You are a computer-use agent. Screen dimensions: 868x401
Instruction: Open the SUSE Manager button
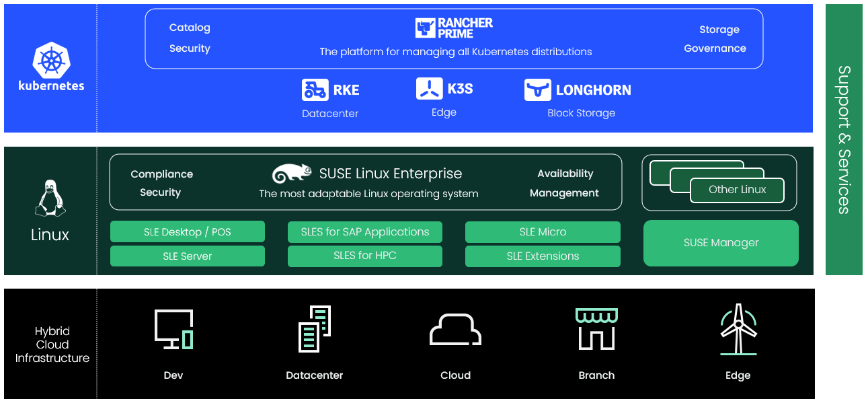[x=721, y=243]
